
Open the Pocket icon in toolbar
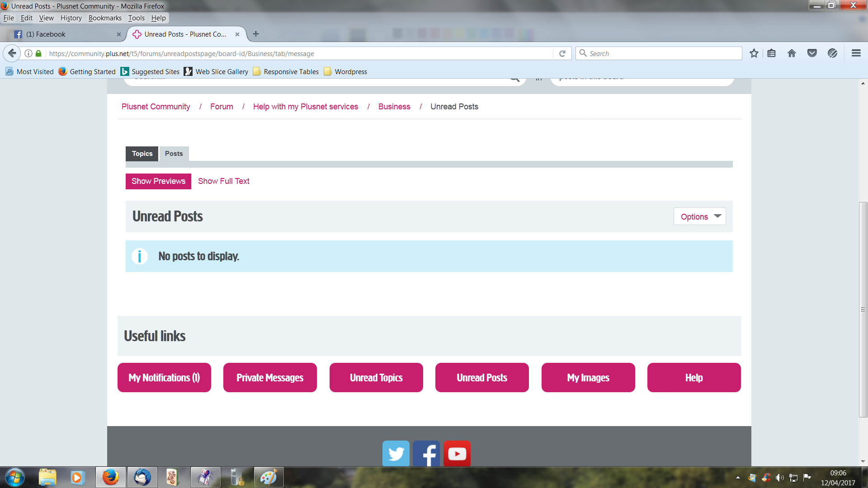click(x=812, y=53)
